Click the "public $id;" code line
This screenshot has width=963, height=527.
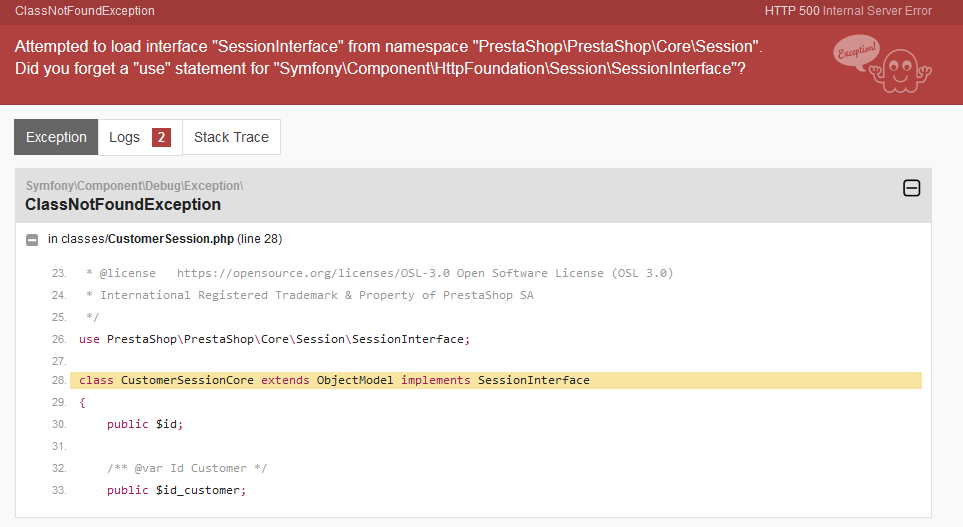tap(145, 424)
